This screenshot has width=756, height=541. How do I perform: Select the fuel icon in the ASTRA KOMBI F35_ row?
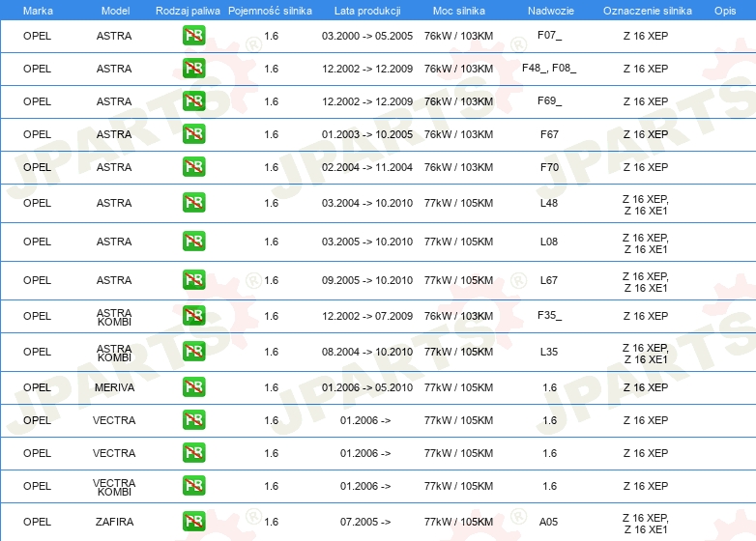(x=193, y=316)
